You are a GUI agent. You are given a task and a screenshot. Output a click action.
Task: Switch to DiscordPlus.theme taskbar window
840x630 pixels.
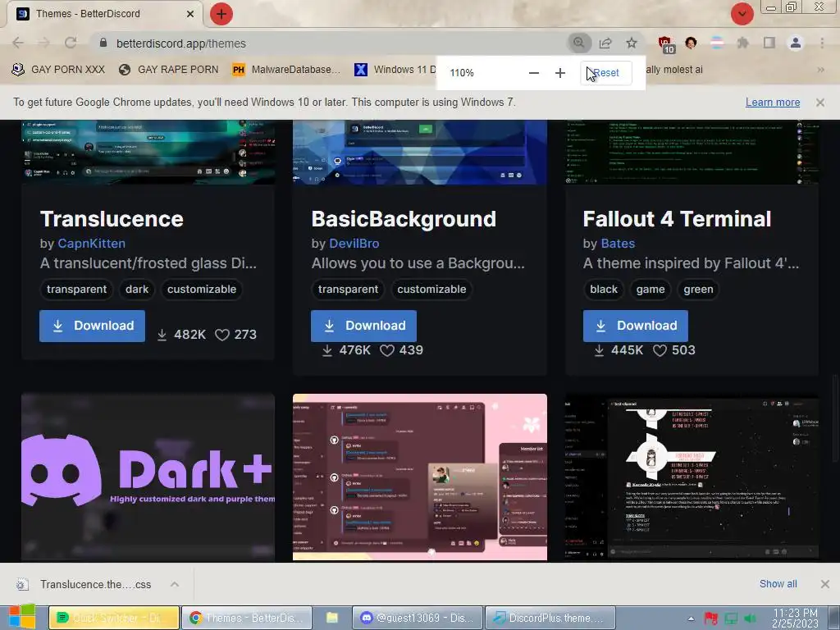550,619
